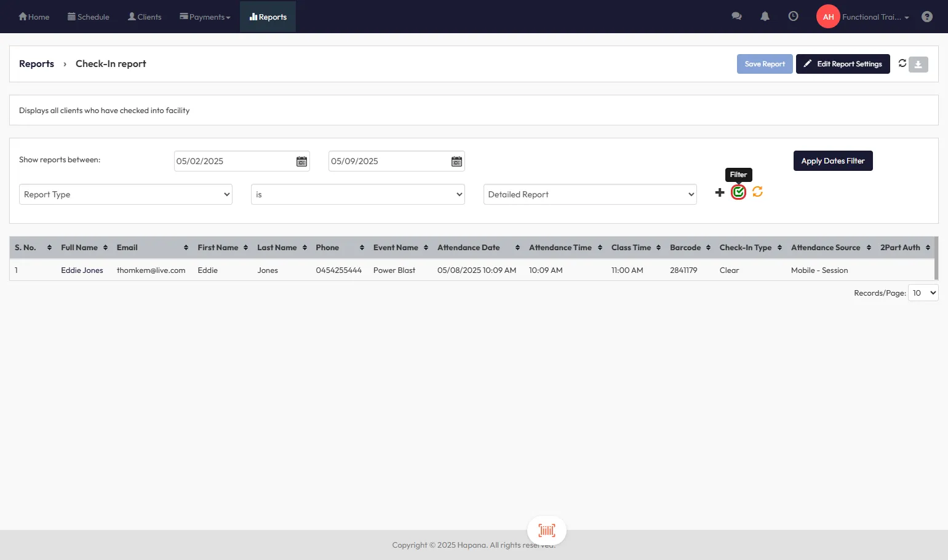The width and height of the screenshot is (948, 560).
Task: Open the Payments menu
Action: (205, 17)
